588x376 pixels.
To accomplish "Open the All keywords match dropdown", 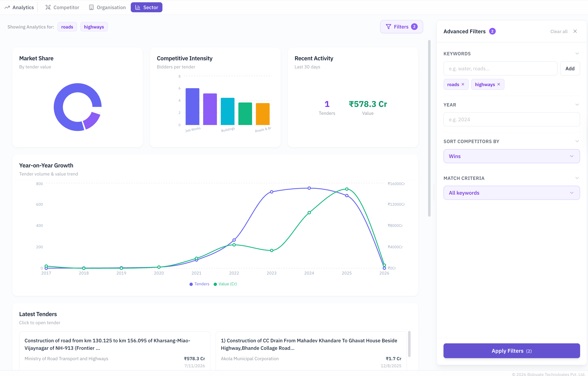I will point(512,193).
